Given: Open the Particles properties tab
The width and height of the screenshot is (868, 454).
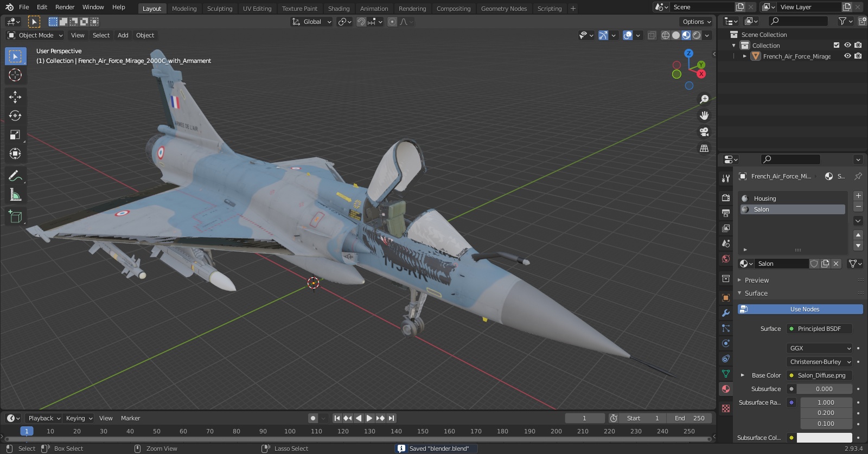Looking at the screenshot, I should point(726,328).
